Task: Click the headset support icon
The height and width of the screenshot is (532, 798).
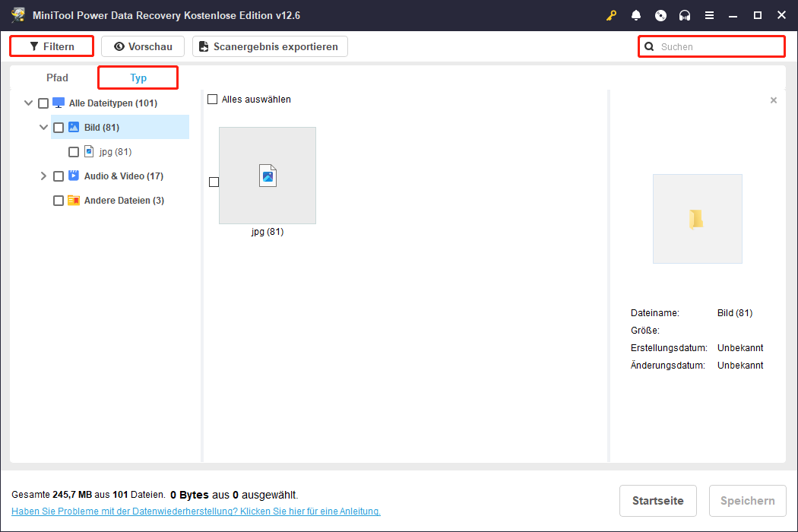Action: tap(685, 15)
